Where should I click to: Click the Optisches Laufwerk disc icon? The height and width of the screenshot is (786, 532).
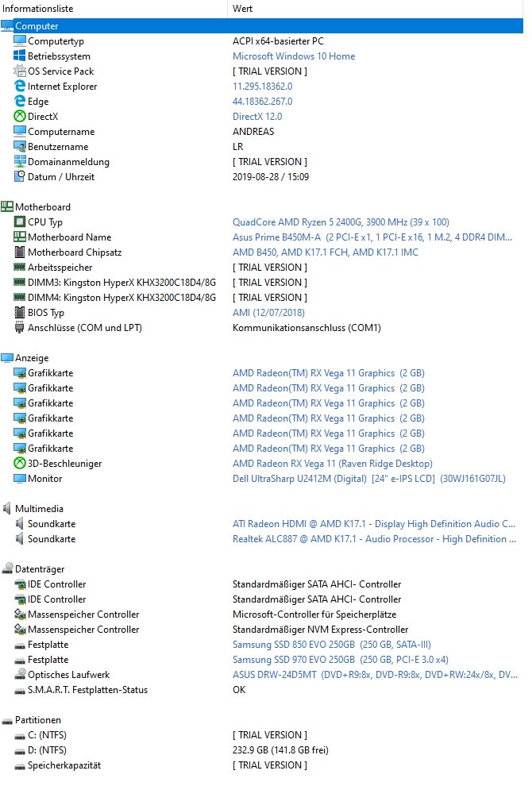(x=20, y=674)
